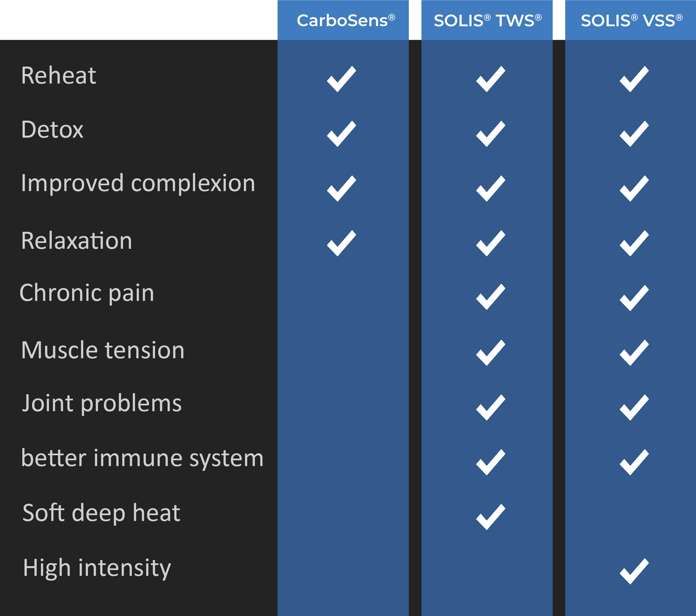Click the SOLIS TWS Detox checkmark
Image resolution: width=696 pixels, height=616 pixels.
491,134
